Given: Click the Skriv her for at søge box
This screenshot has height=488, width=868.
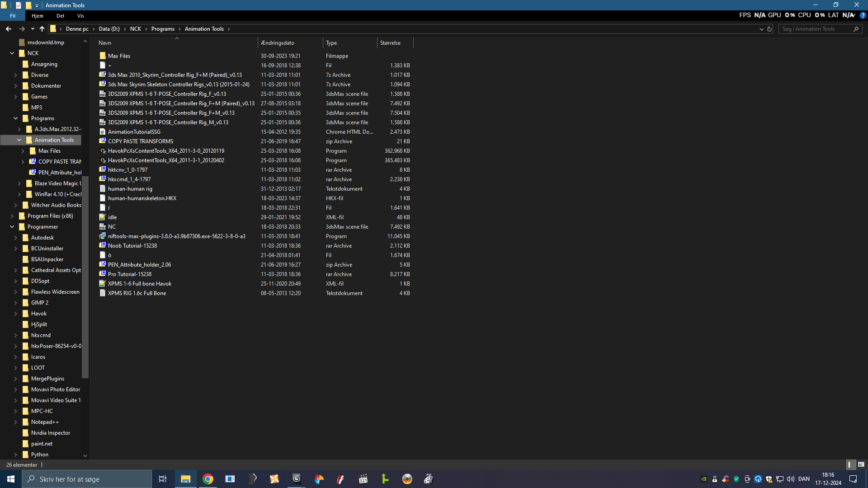Looking at the screenshot, I should [87, 479].
